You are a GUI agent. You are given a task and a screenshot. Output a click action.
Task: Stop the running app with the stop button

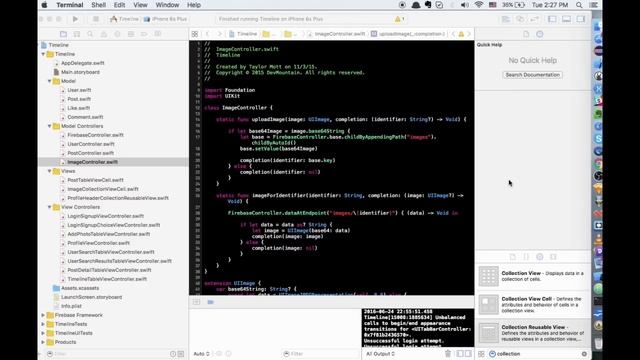click(x=96, y=19)
